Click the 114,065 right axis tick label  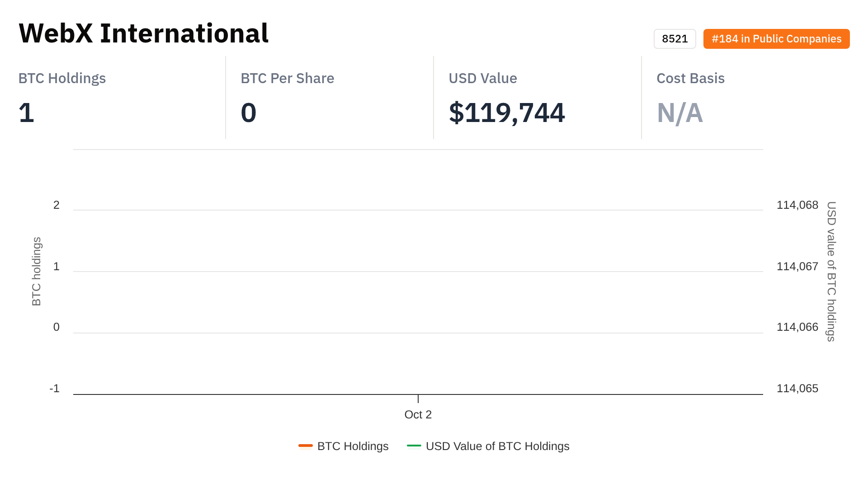(x=797, y=389)
